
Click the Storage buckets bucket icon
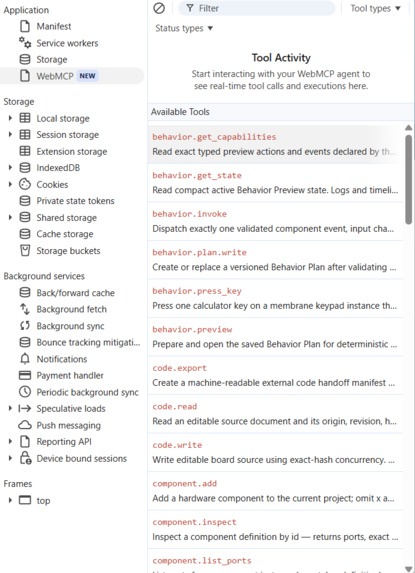click(x=25, y=251)
